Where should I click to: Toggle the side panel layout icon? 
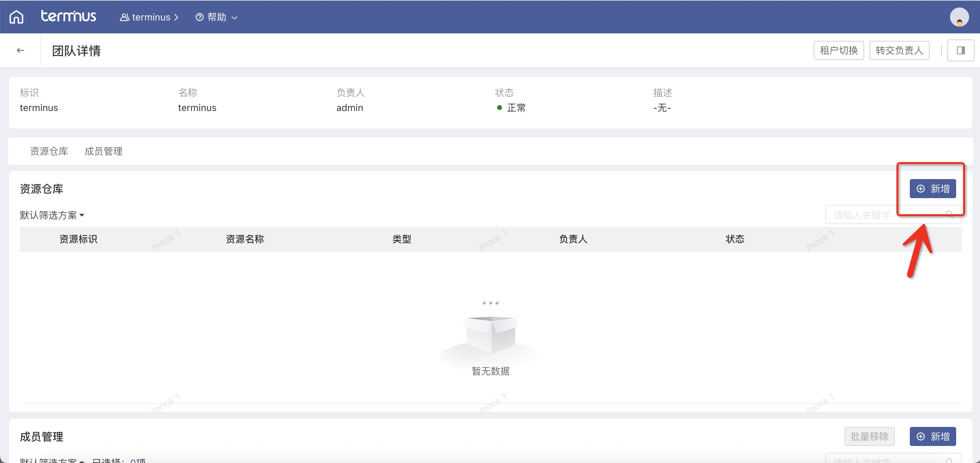pos(960,51)
